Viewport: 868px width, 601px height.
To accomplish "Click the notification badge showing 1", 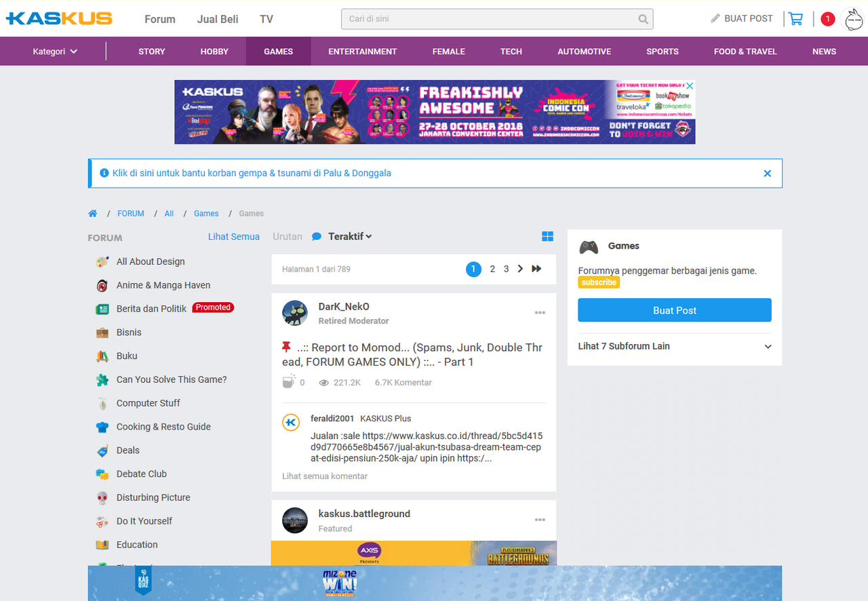I will [x=827, y=18].
